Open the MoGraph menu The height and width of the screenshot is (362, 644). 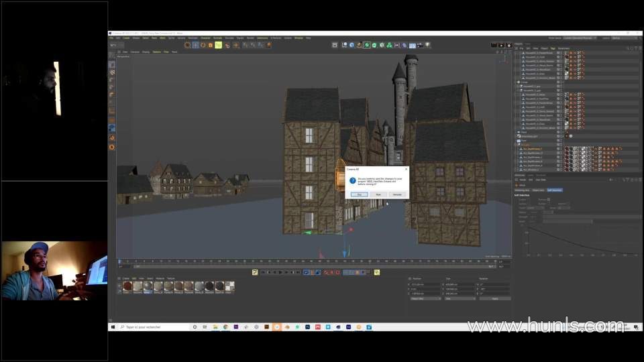pos(193,38)
